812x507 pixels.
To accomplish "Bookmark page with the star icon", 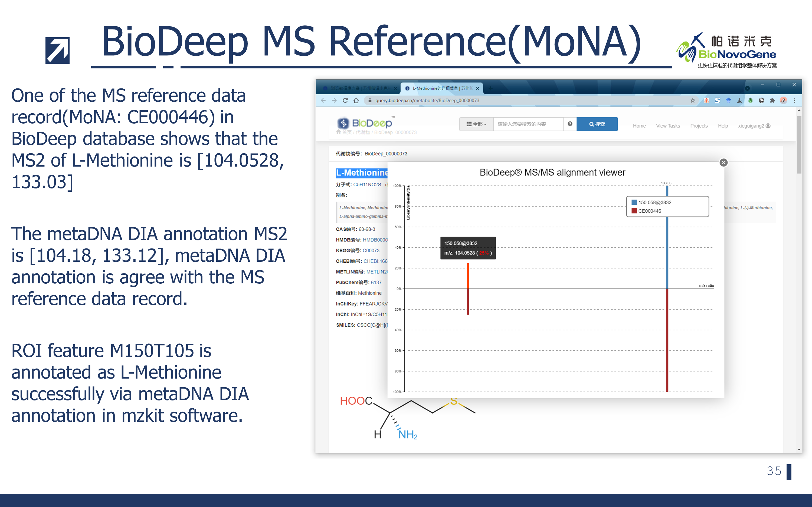I will 693,100.
